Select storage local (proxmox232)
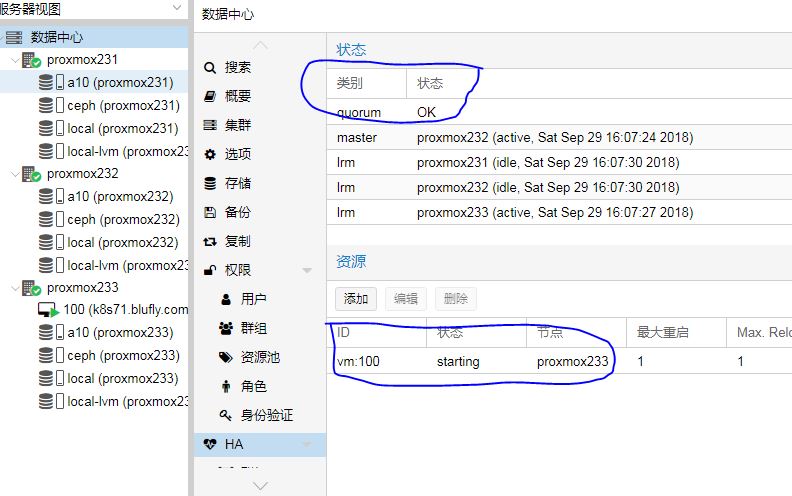This screenshot has width=792, height=496. [123, 242]
